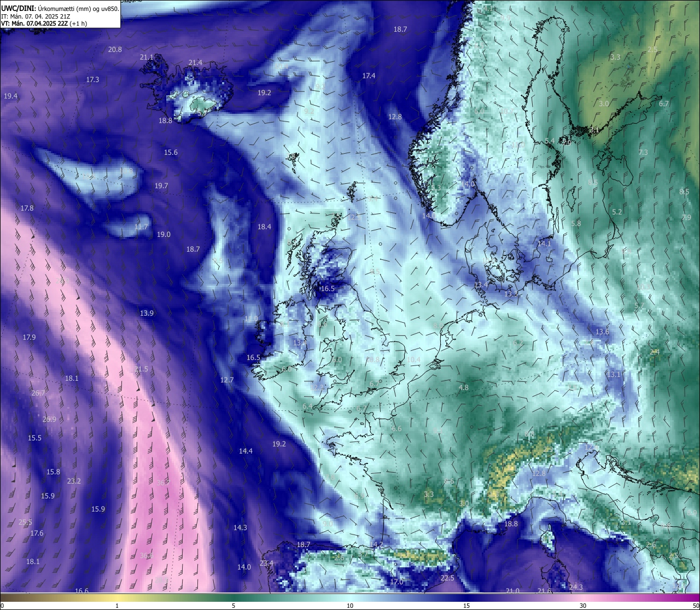Click the map value '24.3'
The height and width of the screenshot is (610, 700).
[x=576, y=588]
